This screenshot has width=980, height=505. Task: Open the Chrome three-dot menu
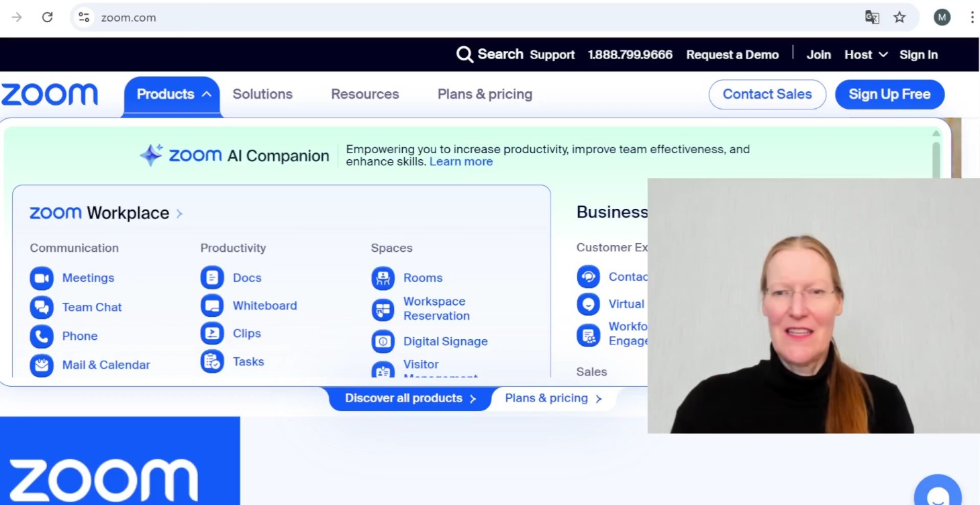972,17
